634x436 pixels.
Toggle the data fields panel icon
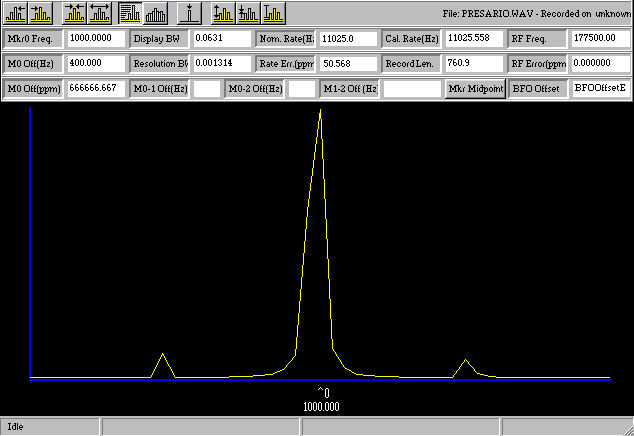pos(130,13)
